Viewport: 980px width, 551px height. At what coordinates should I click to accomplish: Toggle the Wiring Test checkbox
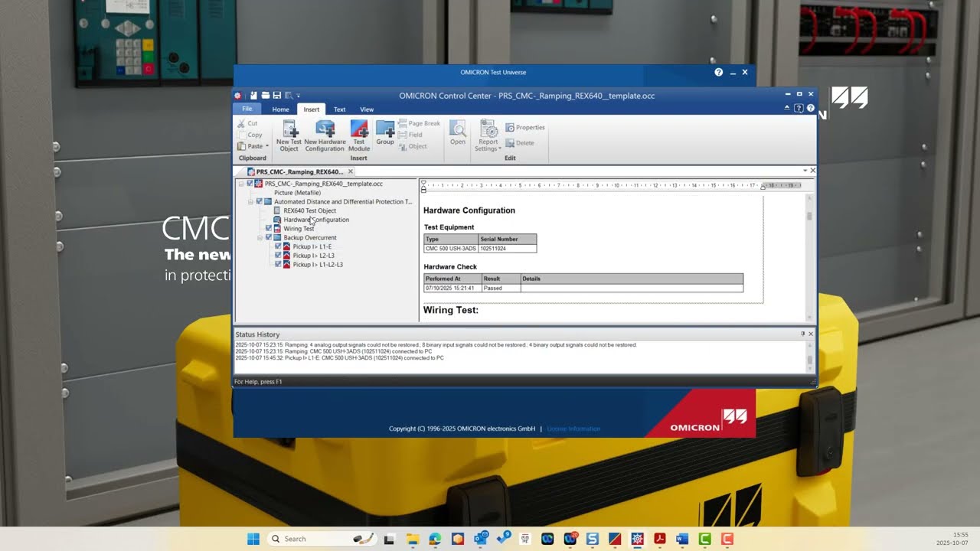[x=268, y=229]
